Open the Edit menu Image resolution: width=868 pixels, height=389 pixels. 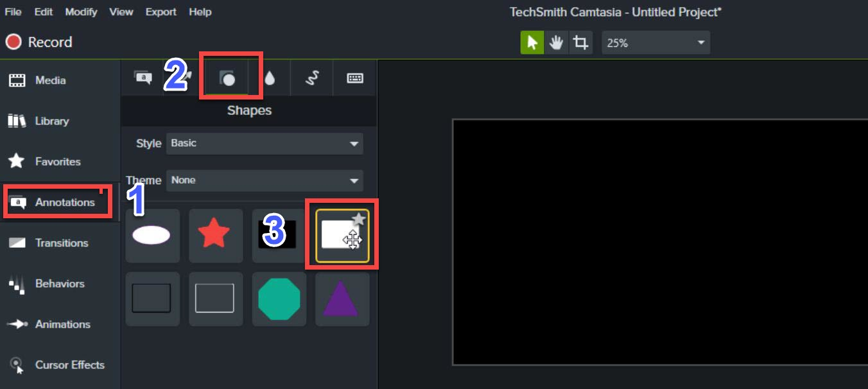44,12
